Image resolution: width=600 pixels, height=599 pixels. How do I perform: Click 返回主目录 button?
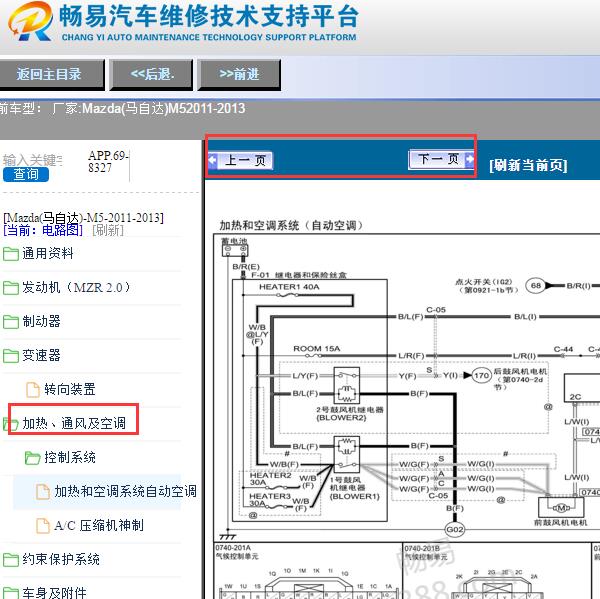click(x=50, y=74)
